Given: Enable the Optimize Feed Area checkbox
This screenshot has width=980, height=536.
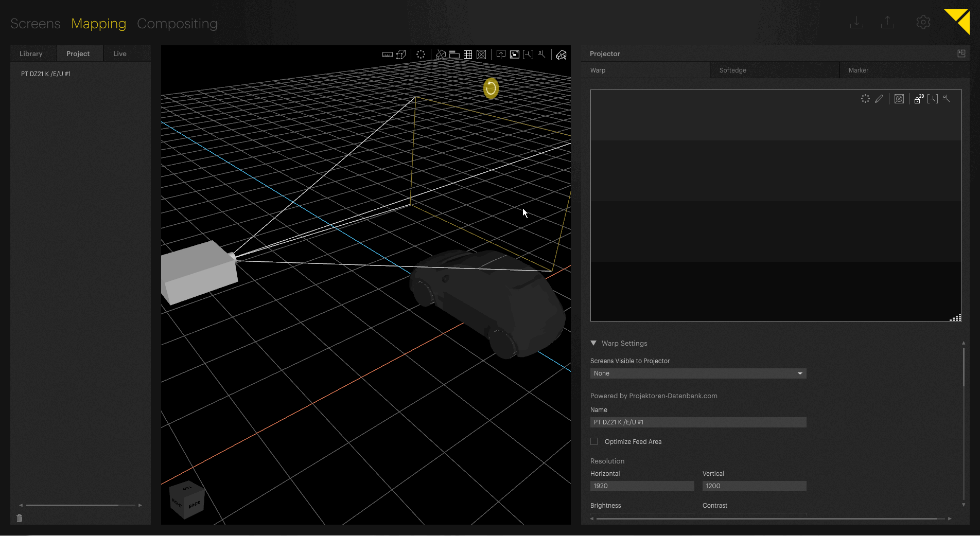Looking at the screenshot, I should tap(594, 441).
